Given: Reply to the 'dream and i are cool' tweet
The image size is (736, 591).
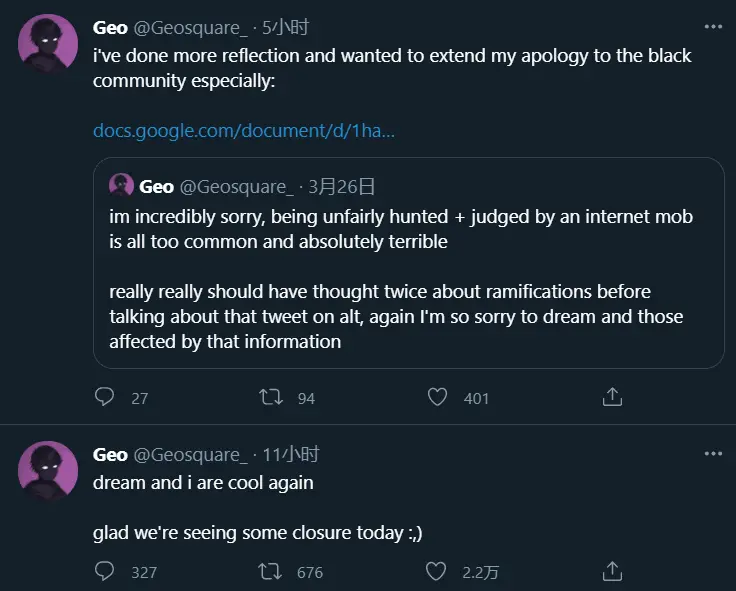Looking at the screenshot, I should 105,571.
